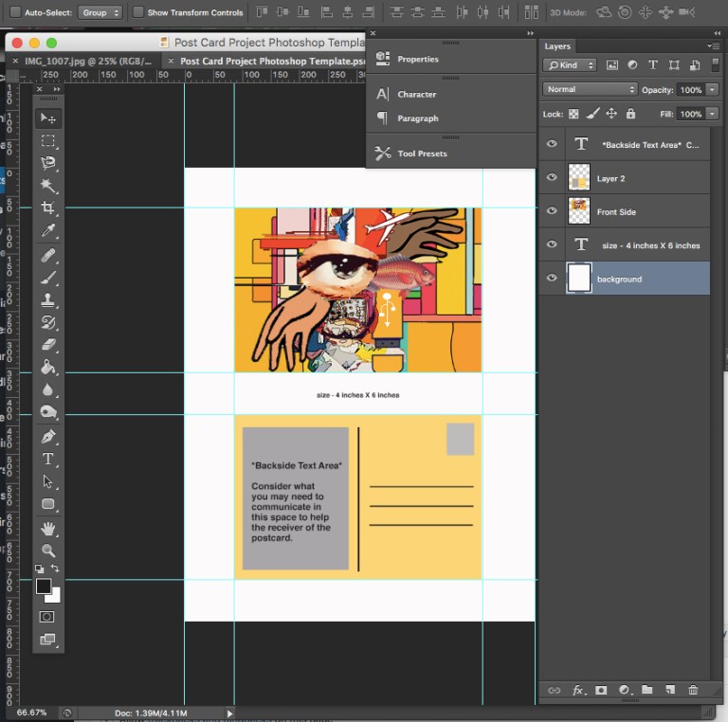The height and width of the screenshot is (722, 728).
Task: Open status bar info arrow menu
Action: pyautogui.click(x=229, y=713)
